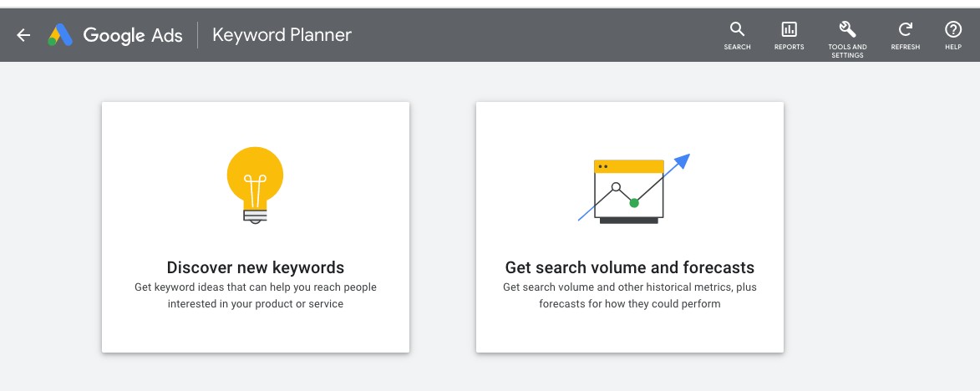Screen dimensions: 980x391
Task: Click the back arrow in the header
Action: 23,35
